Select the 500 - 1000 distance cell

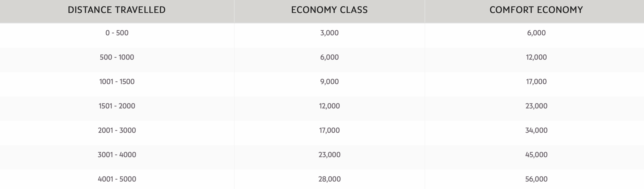pyautogui.click(x=117, y=57)
